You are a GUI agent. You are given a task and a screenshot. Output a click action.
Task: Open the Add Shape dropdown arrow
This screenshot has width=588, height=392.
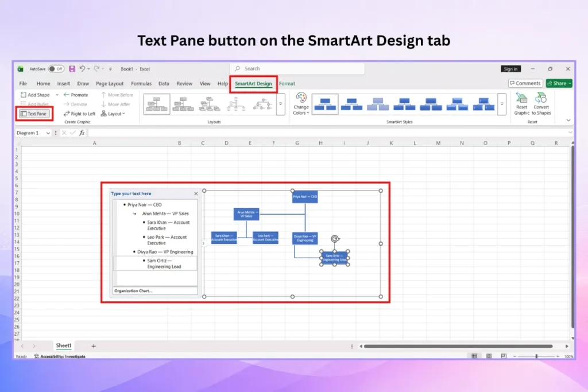point(57,95)
